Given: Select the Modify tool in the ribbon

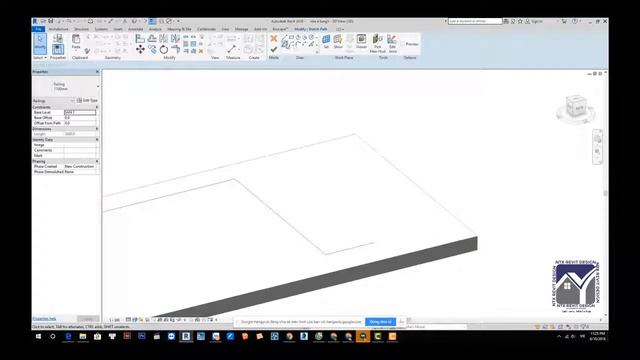Looking at the screenshot, I should click(40, 44).
